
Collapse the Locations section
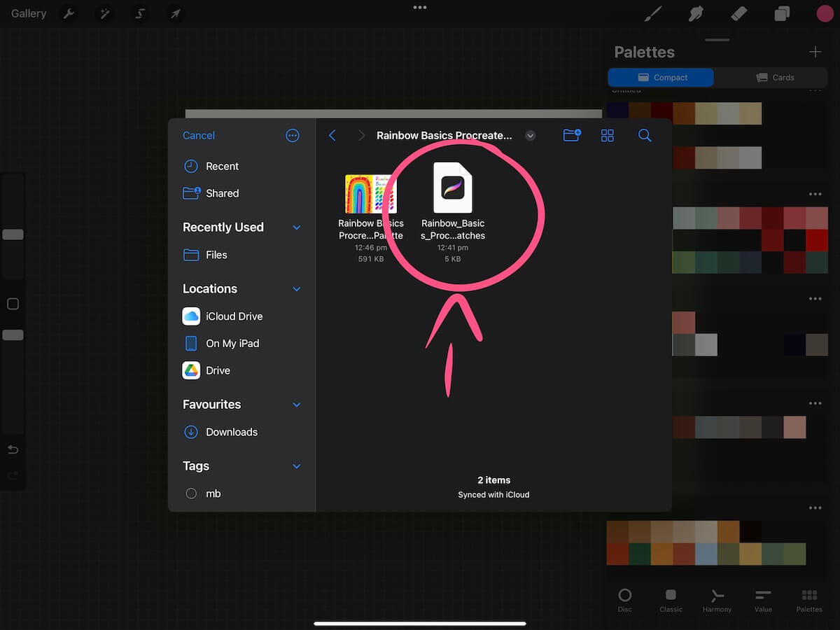(x=296, y=288)
